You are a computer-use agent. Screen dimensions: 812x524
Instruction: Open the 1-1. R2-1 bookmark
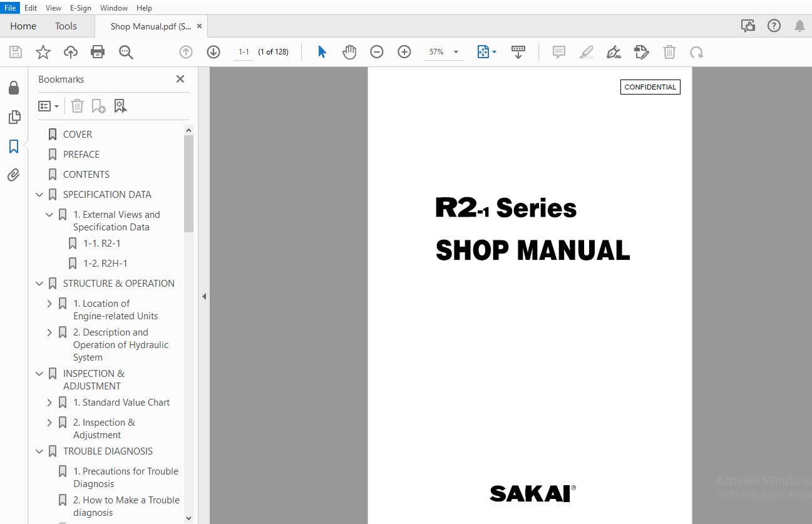point(102,244)
